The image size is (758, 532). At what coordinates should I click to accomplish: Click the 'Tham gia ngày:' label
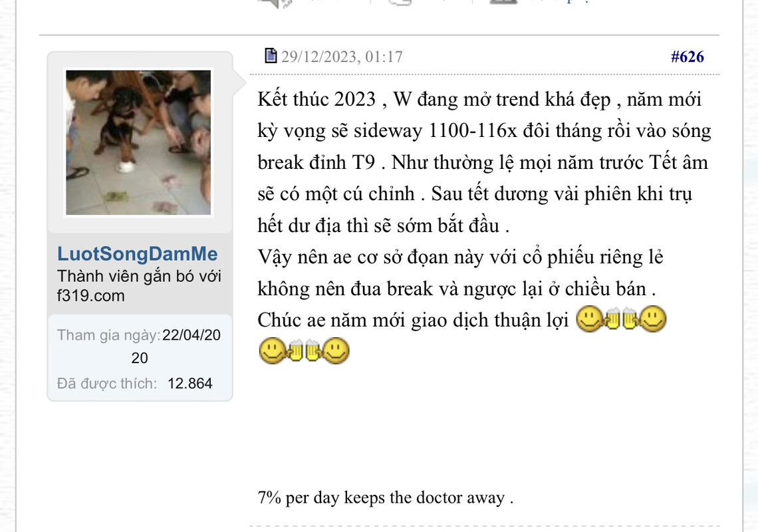point(109,335)
